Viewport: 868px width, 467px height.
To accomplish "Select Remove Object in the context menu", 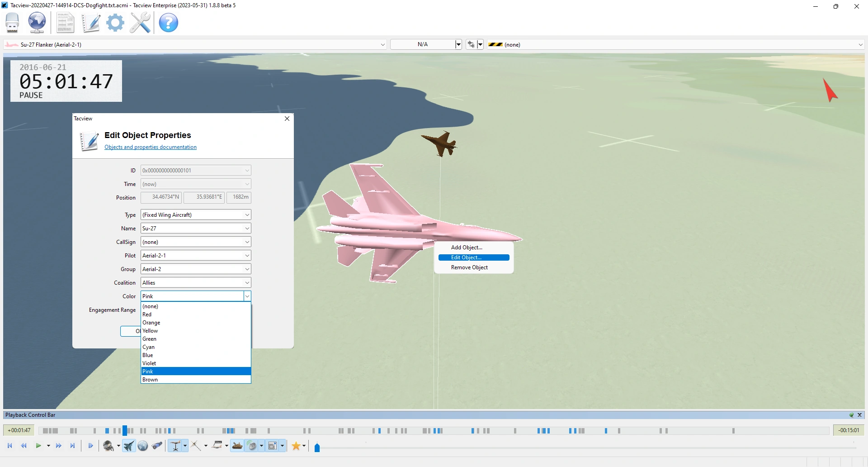I will (x=474, y=267).
